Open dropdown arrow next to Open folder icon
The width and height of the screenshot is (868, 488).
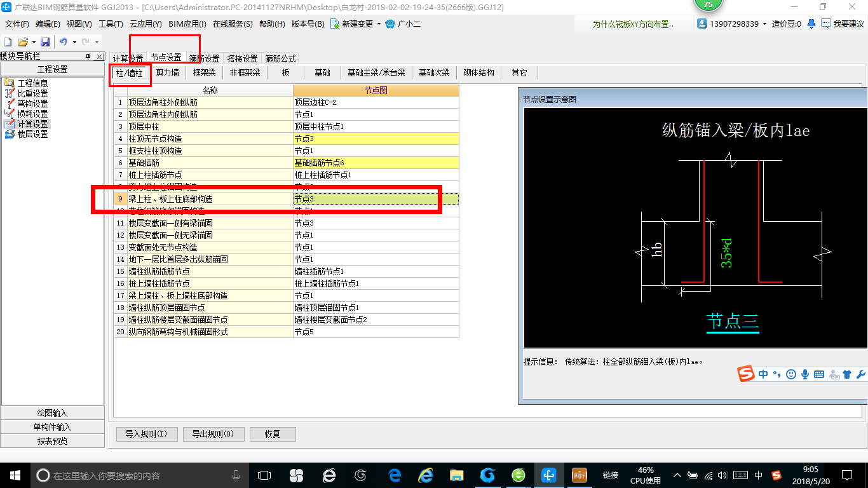pos(33,42)
